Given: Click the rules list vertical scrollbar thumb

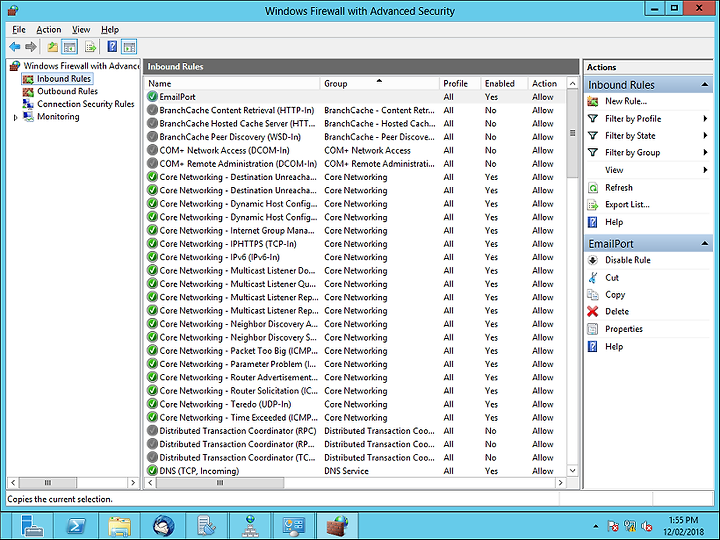Looking at the screenshot, I should coord(572,134).
